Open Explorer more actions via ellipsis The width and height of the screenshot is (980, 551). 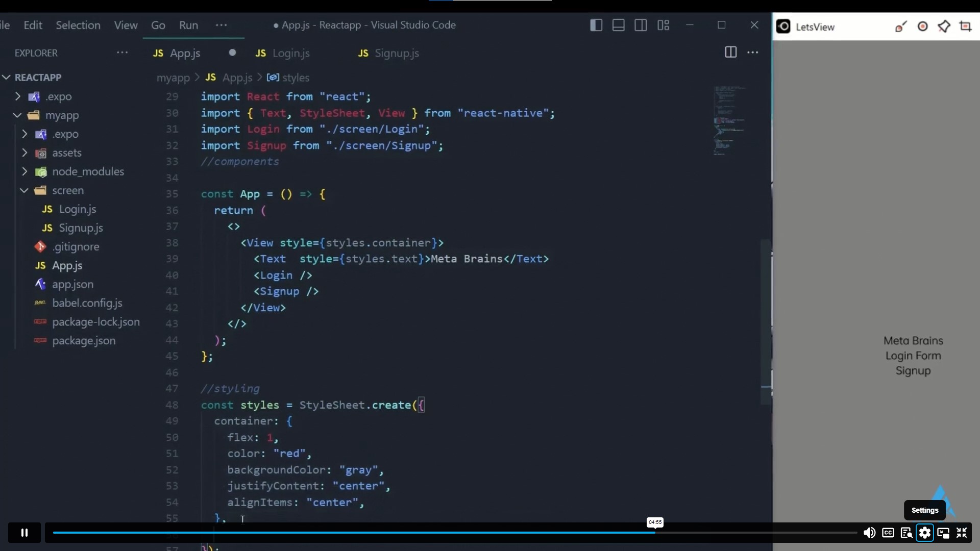pyautogui.click(x=122, y=53)
